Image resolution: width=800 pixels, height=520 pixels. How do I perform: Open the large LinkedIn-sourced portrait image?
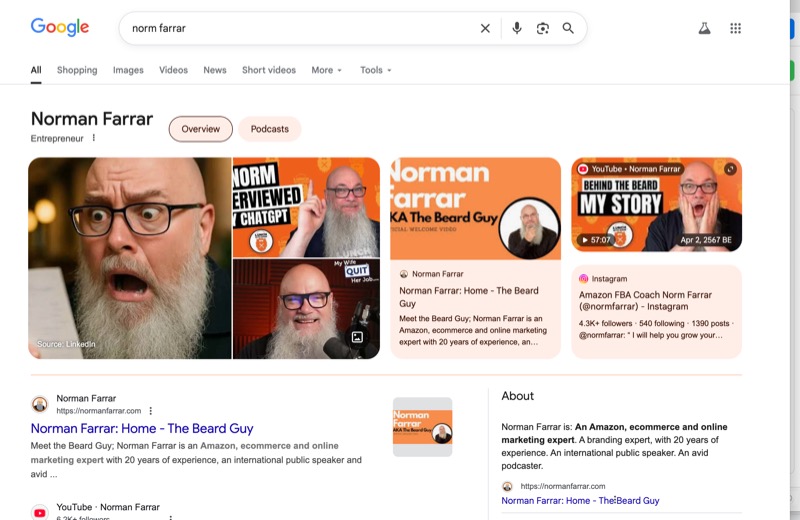coord(130,258)
